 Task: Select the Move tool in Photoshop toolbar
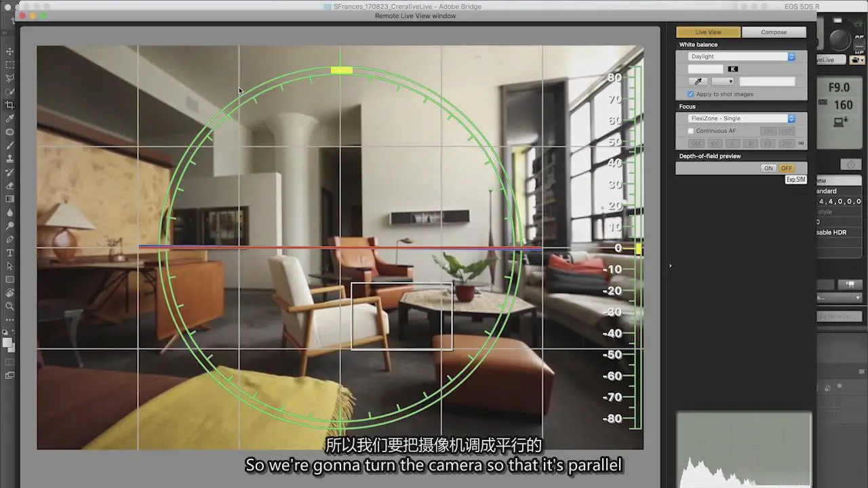[x=9, y=52]
